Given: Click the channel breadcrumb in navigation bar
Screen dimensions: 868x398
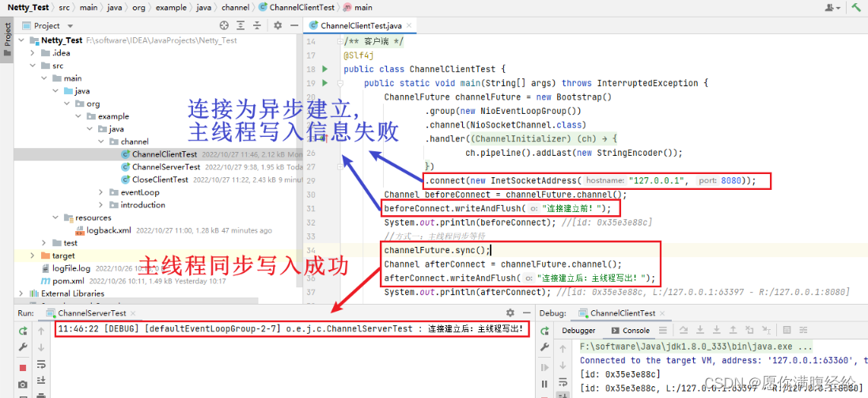Looking at the screenshot, I should (x=236, y=8).
